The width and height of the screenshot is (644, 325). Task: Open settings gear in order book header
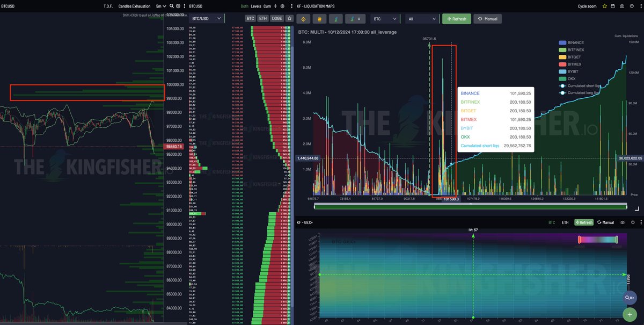click(283, 6)
